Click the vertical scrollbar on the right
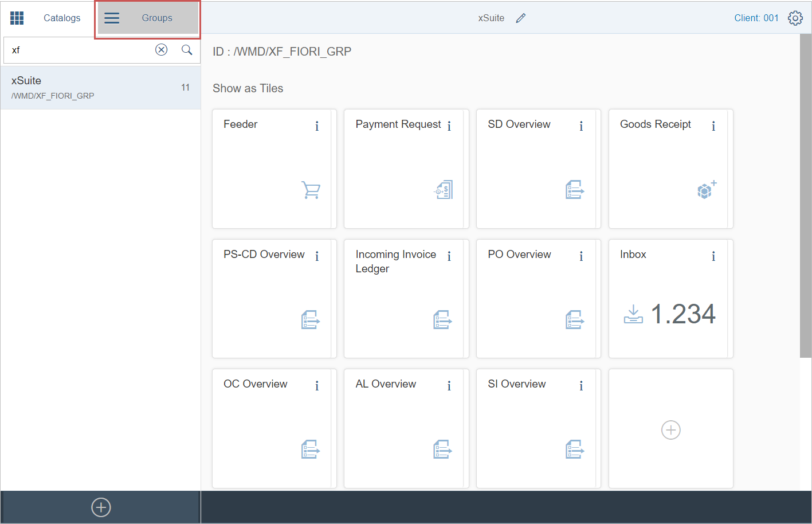 805,195
